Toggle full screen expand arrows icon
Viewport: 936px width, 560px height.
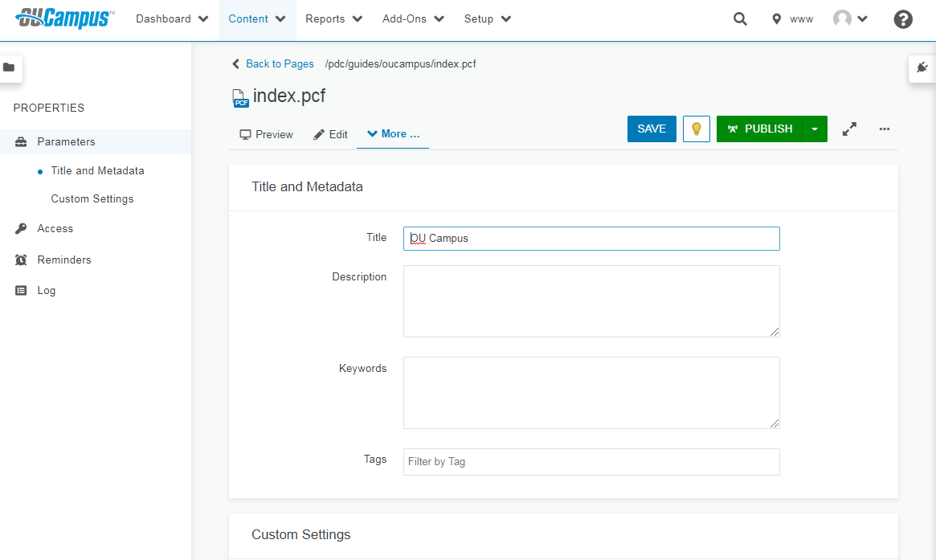point(849,129)
